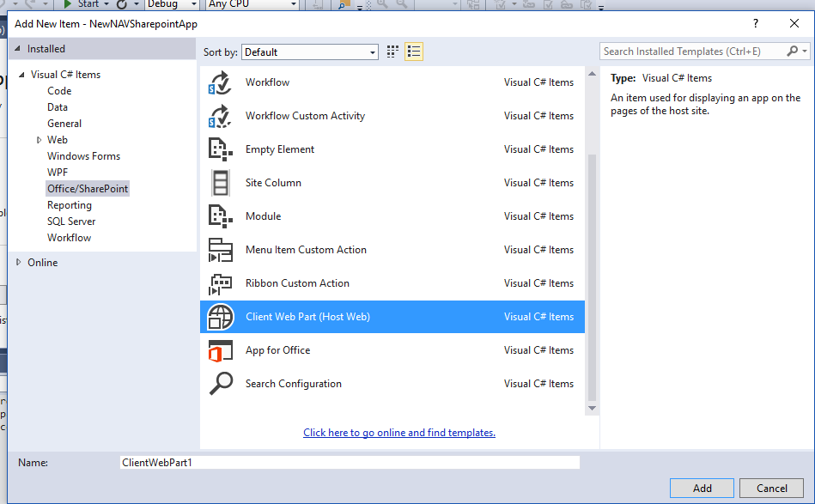This screenshot has width=815, height=504.
Task: Open the online templates link
Action: tap(399, 432)
